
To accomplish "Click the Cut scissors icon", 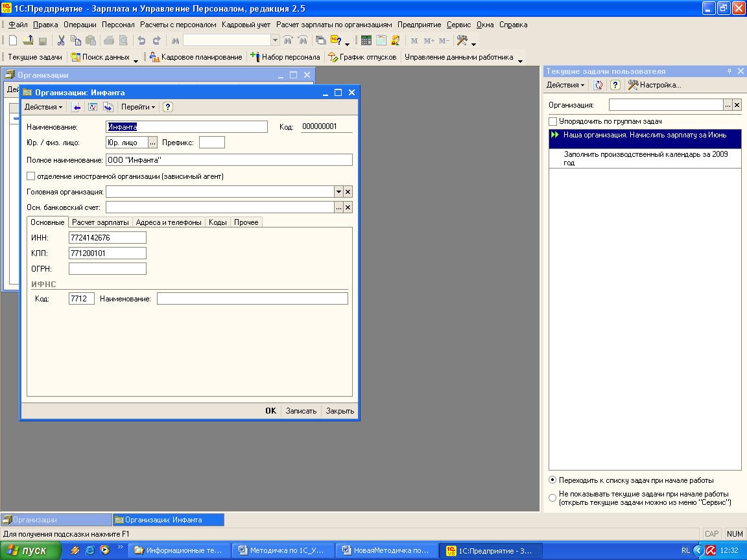I will point(61,40).
